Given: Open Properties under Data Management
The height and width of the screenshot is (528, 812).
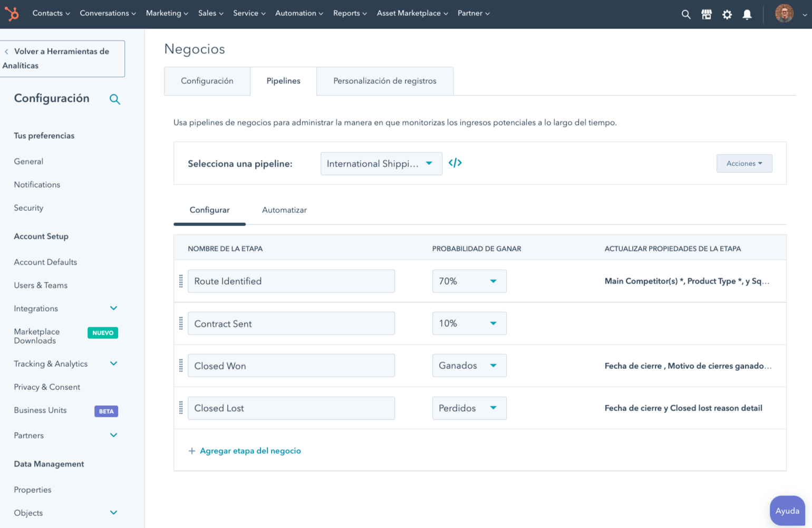Looking at the screenshot, I should pyautogui.click(x=33, y=490).
